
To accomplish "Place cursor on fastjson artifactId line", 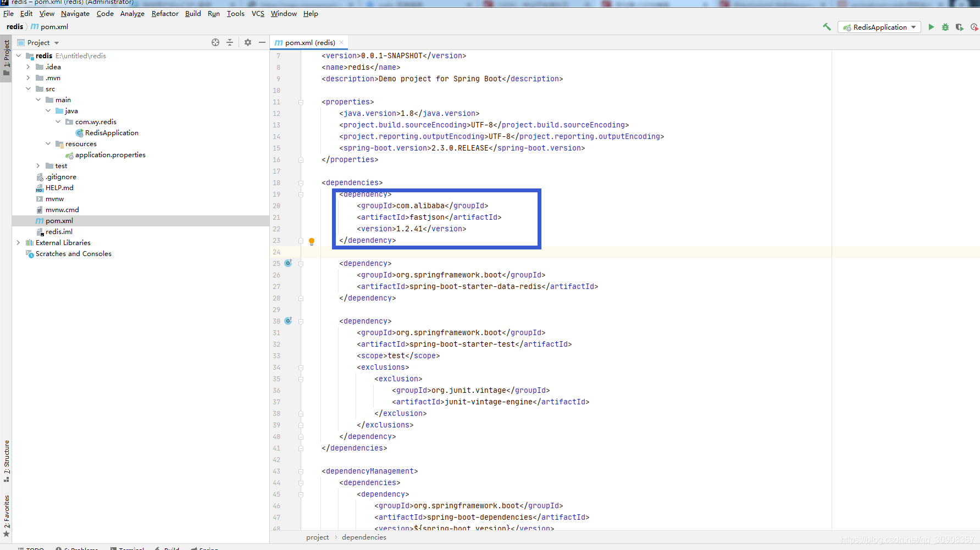I will point(429,217).
